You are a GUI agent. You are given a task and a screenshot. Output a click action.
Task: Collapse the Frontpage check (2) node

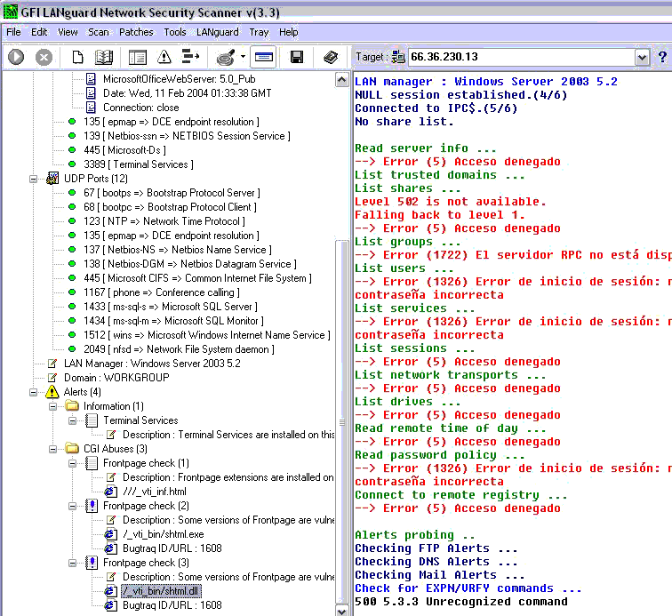pyautogui.click(x=72, y=507)
